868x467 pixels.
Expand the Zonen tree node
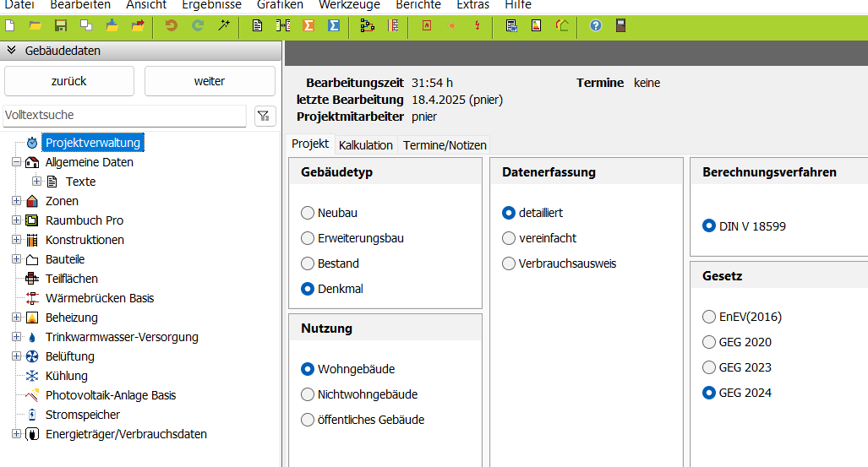click(x=17, y=201)
